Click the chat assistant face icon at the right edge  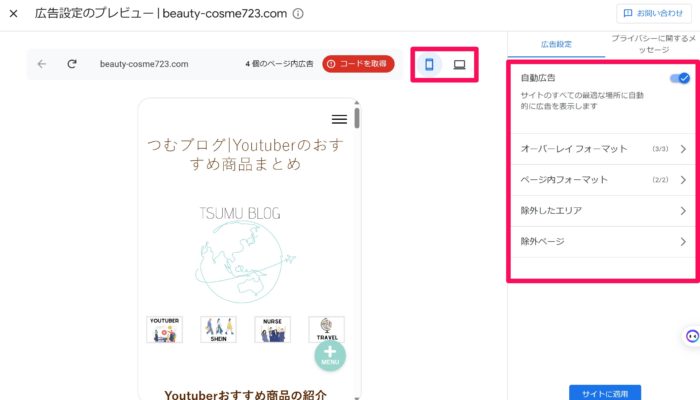click(x=692, y=336)
